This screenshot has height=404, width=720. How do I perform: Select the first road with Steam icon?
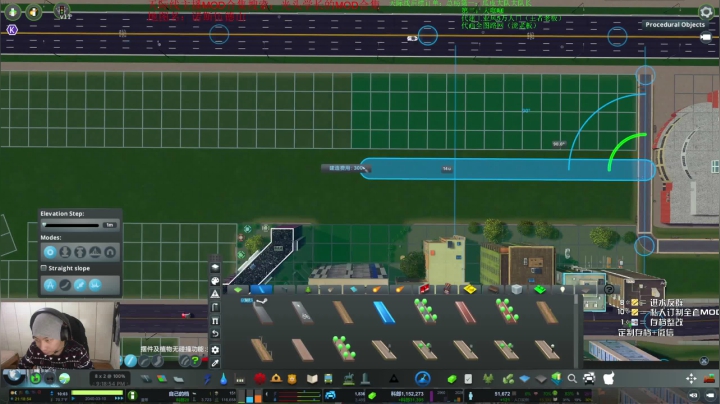(261, 312)
